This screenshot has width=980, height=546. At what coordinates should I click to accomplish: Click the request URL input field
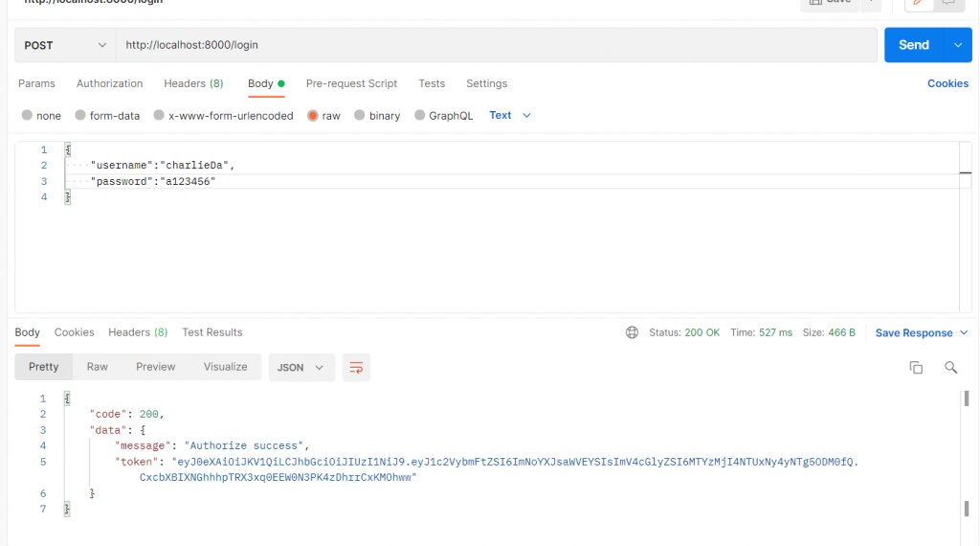coord(497,45)
